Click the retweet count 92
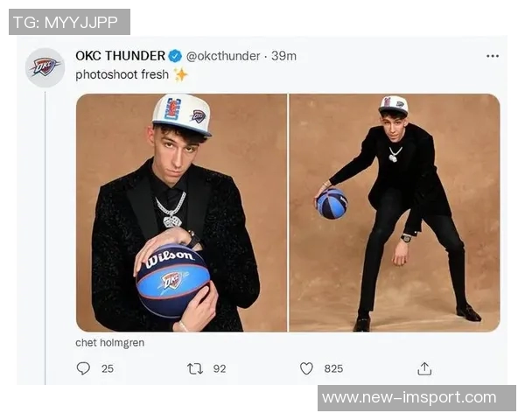Image resolution: width=525 pixels, height=420 pixels. [x=219, y=368]
